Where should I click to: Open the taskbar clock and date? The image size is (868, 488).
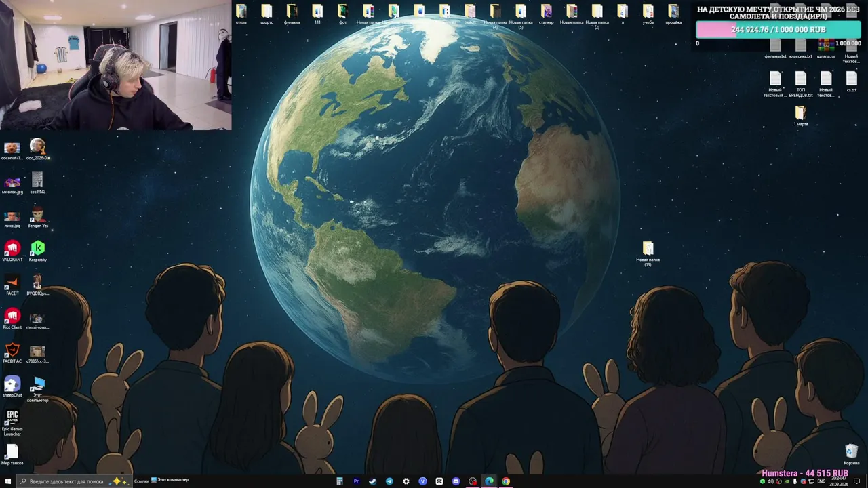tap(838, 481)
